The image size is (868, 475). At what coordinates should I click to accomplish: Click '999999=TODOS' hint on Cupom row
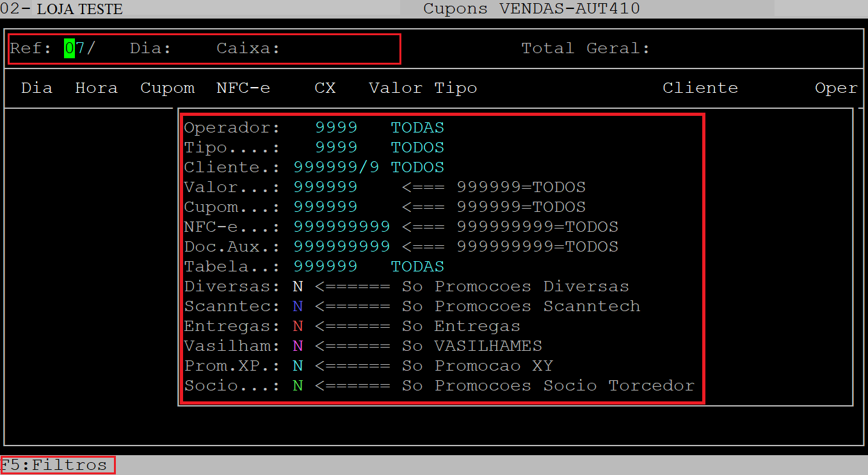point(521,207)
